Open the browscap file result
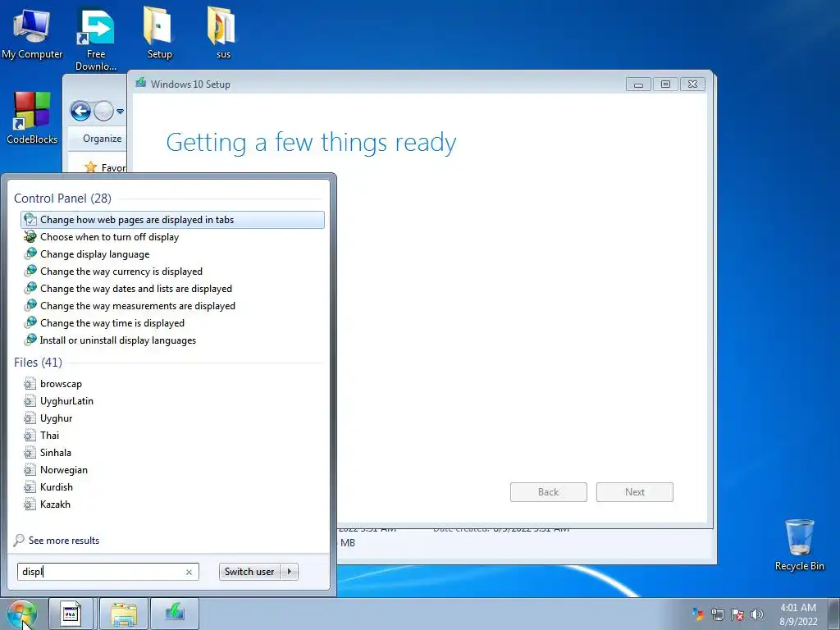The width and height of the screenshot is (840, 630). pyautogui.click(x=172, y=384)
